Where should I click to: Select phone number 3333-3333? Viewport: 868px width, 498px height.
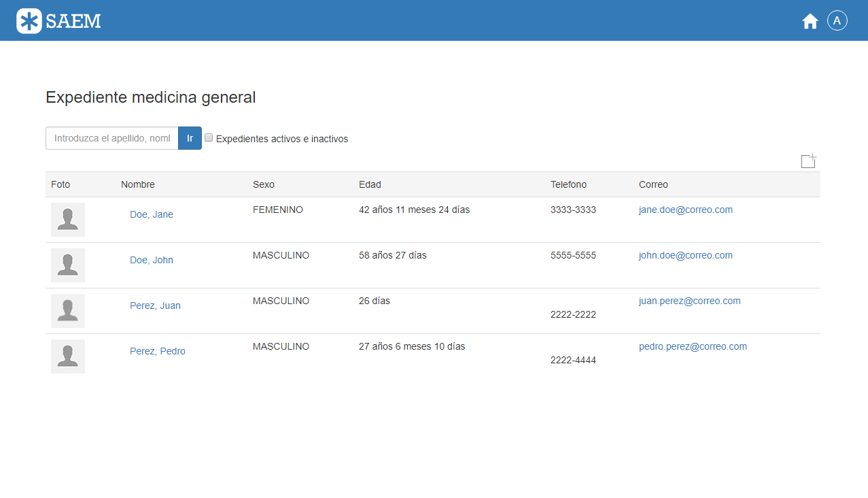point(573,210)
